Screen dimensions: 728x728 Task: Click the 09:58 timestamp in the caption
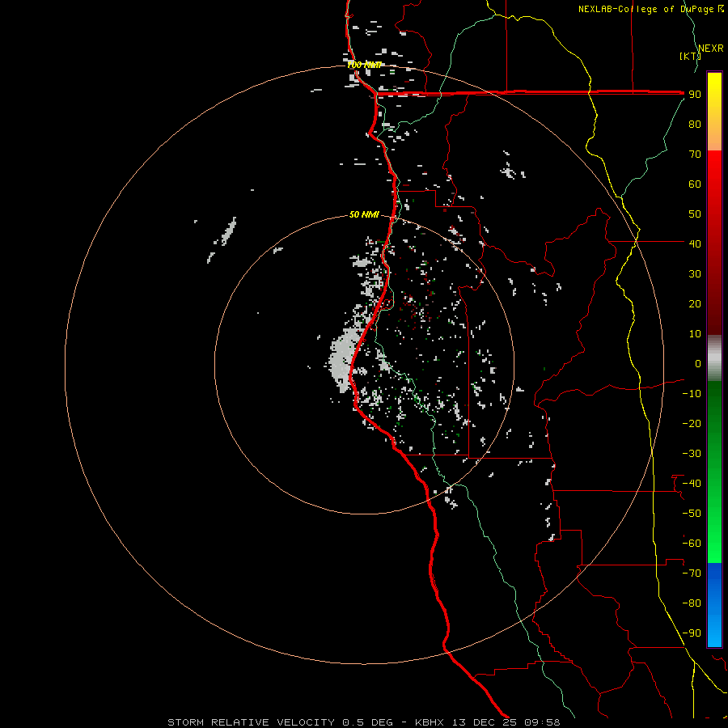543,722
